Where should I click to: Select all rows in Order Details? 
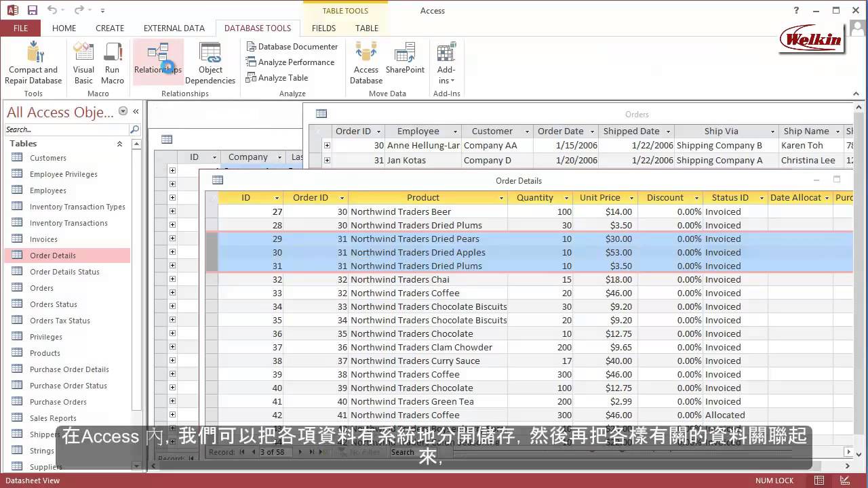point(212,198)
